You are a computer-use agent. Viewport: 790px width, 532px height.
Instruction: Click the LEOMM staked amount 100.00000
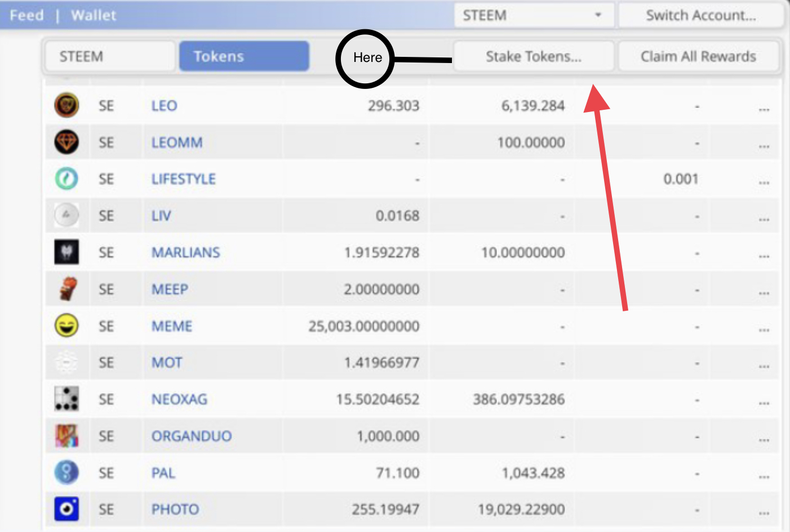[x=531, y=142]
